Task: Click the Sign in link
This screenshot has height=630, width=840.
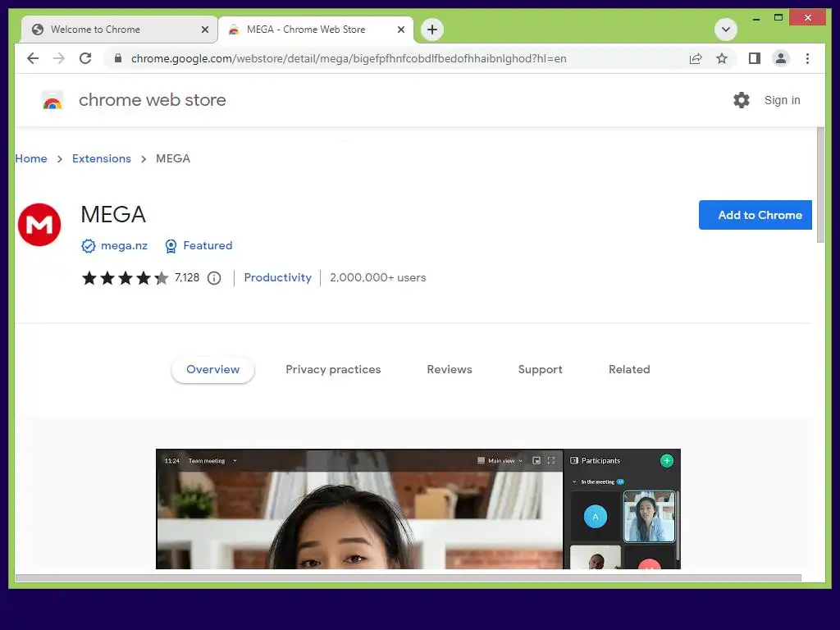Action: point(782,100)
